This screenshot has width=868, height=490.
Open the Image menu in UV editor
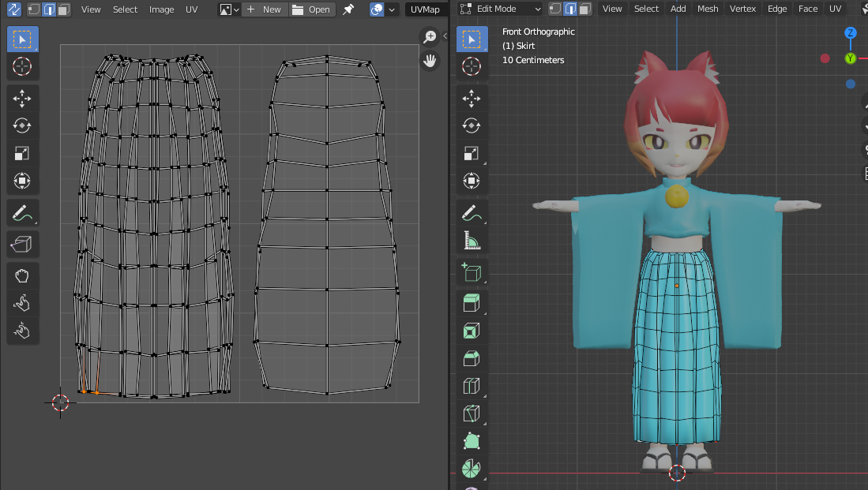[162, 9]
